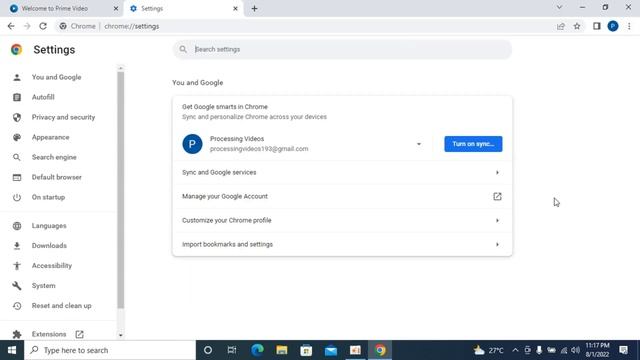This screenshot has height=360, width=640.
Task: Open the notification center icon
Action: point(623,350)
